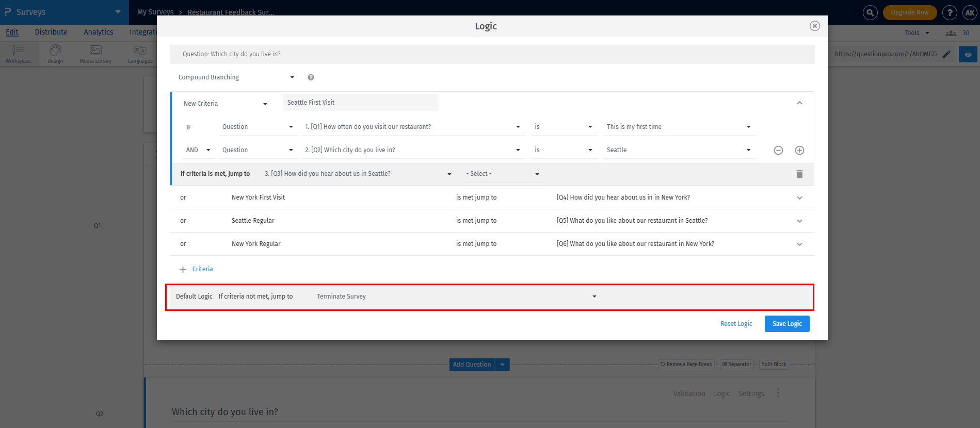980x428 pixels.
Task: Save the logic with Save Logic
Action: [787, 324]
